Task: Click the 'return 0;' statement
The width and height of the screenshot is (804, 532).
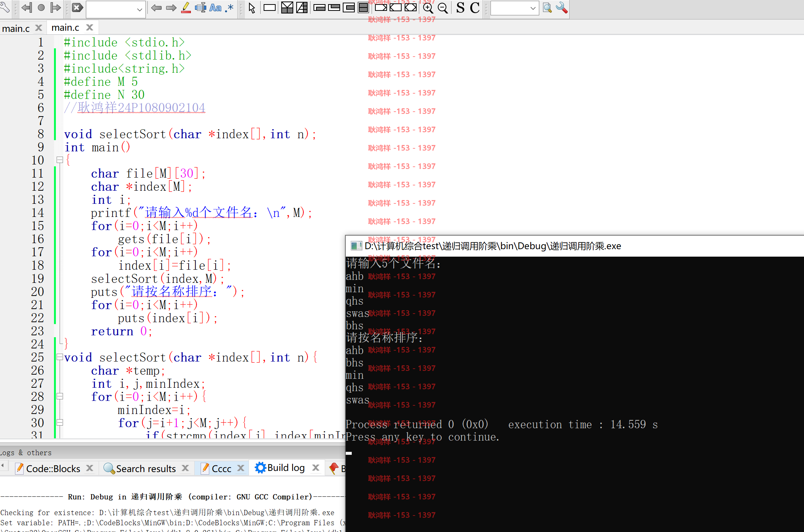Action: (x=121, y=331)
